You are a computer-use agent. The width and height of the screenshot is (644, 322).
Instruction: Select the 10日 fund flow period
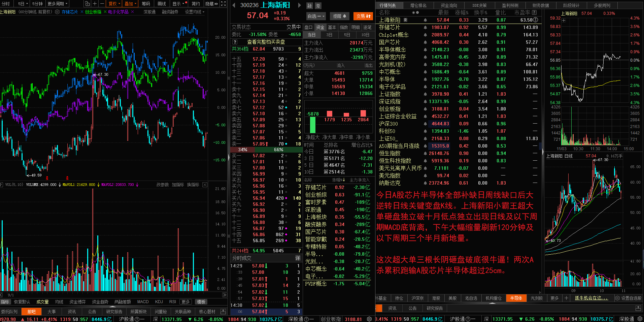365,35
